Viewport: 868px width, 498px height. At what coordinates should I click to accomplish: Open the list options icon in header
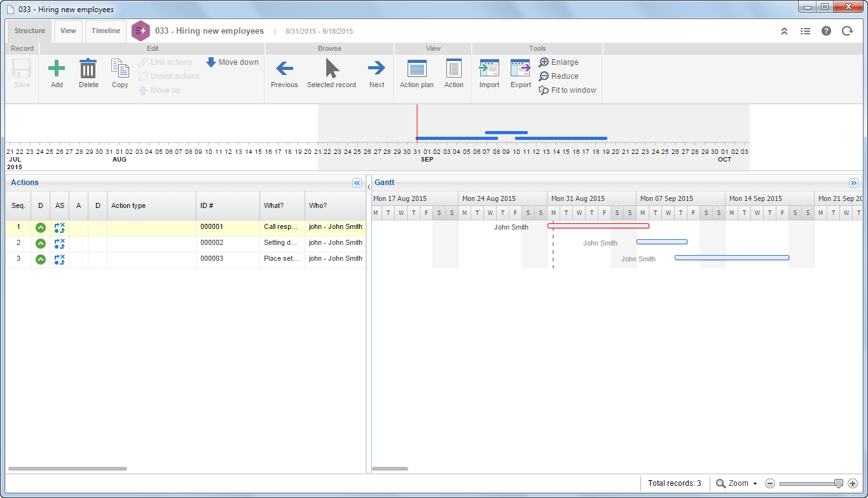805,31
